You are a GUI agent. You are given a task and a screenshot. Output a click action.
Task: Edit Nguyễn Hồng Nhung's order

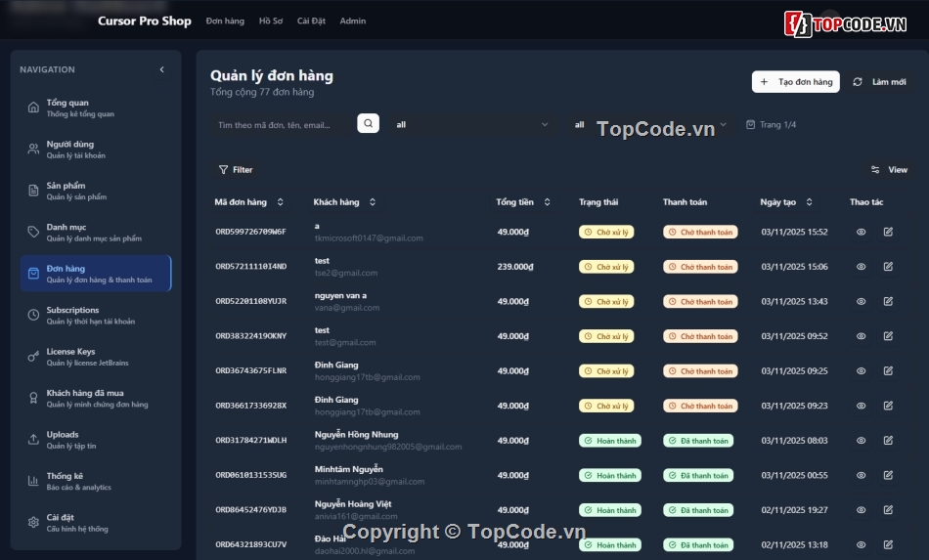tap(888, 441)
